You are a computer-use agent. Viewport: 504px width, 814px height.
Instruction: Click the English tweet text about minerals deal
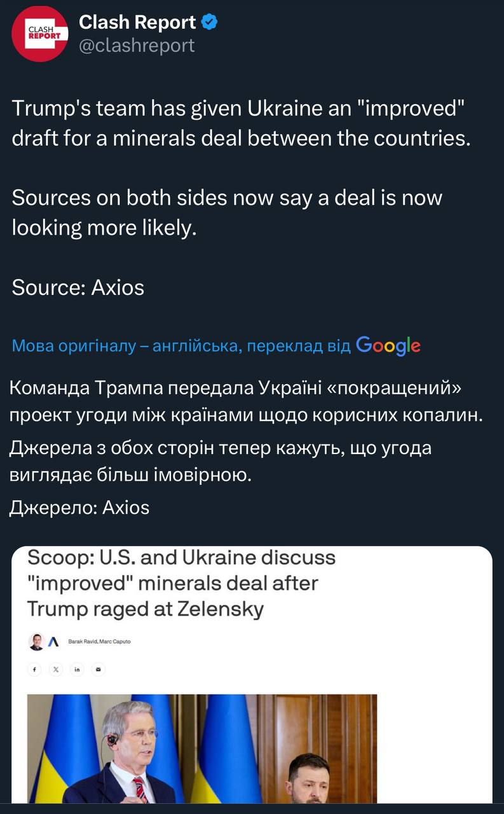coord(242,123)
